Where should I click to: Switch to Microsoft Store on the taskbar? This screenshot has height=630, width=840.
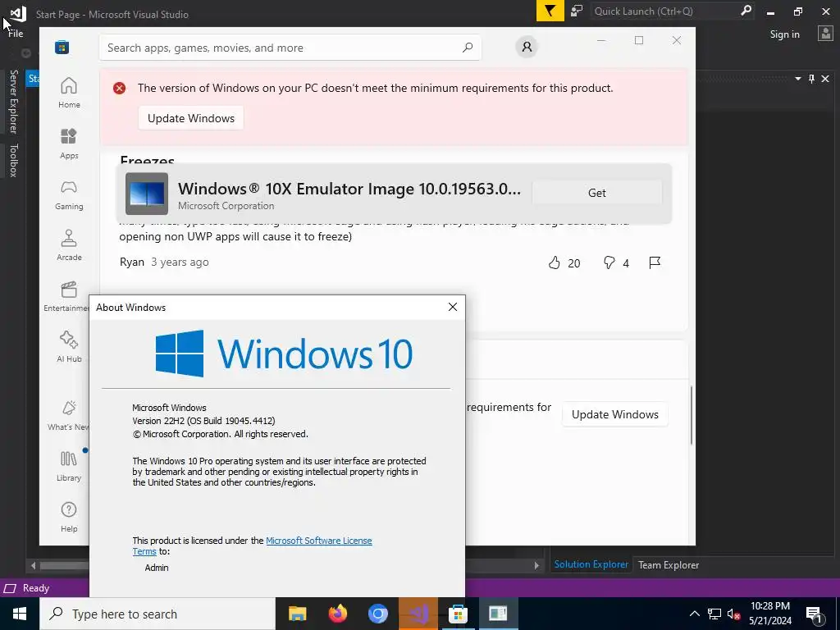click(458, 614)
